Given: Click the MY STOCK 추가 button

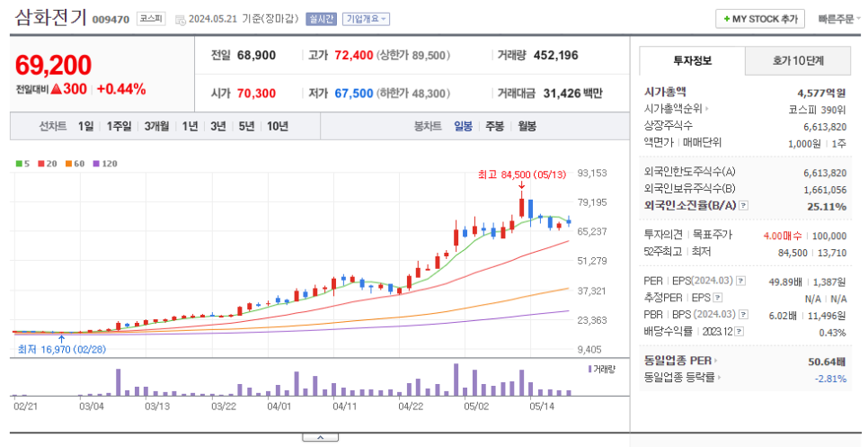Looking at the screenshot, I should click(760, 19).
